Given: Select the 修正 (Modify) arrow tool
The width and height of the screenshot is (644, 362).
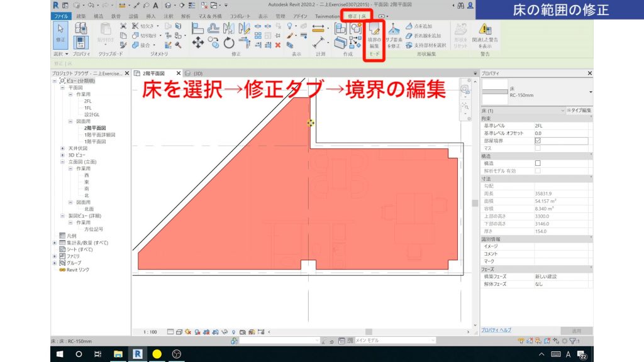Looking at the screenshot, I should [x=61, y=31].
